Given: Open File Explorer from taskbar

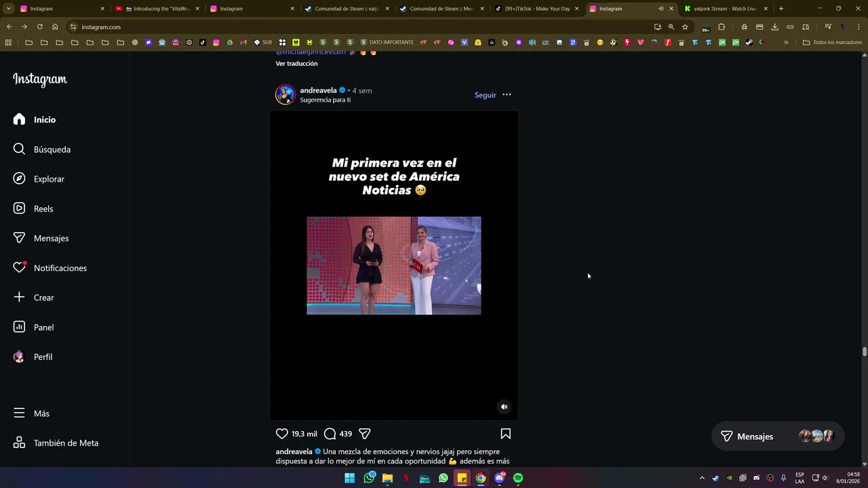Looking at the screenshot, I should [387, 478].
